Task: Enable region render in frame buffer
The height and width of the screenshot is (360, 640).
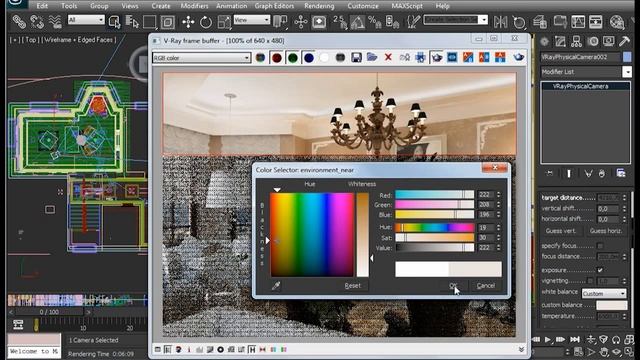Action: click(x=436, y=58)
